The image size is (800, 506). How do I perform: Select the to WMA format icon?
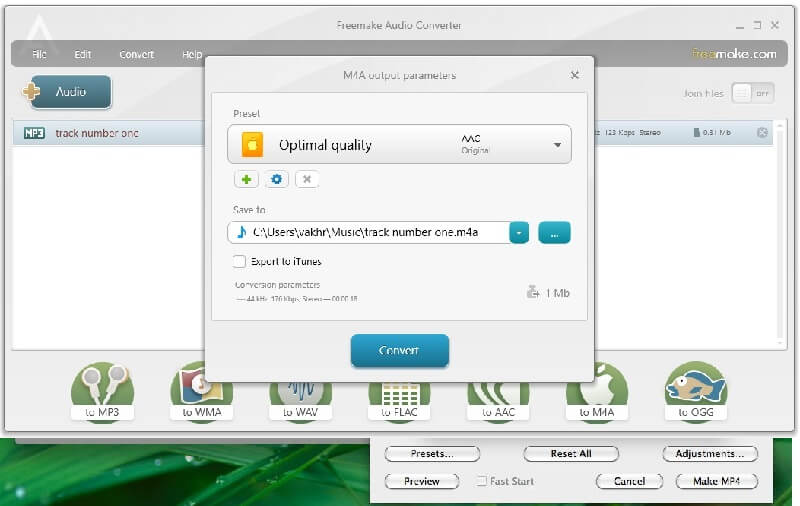[x=201, y=392]
